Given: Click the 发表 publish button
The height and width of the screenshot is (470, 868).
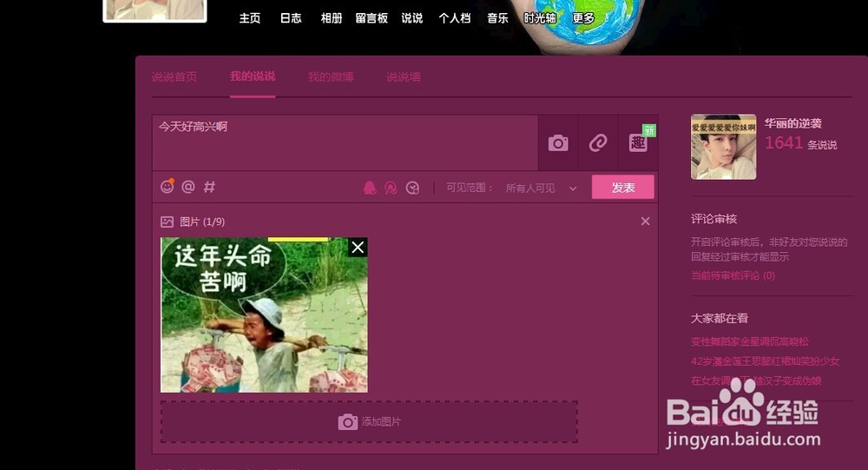Looking at the screenshot, I should click(622, 188).
